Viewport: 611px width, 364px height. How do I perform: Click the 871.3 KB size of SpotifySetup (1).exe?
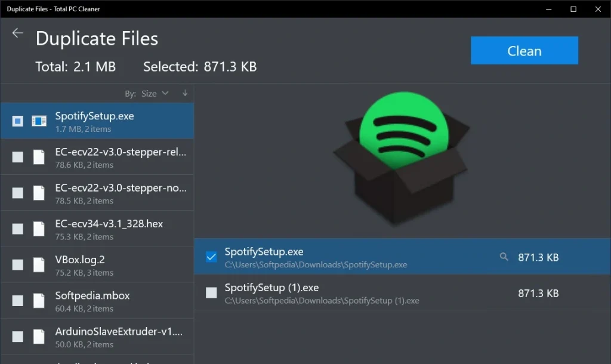pos(538,293)
